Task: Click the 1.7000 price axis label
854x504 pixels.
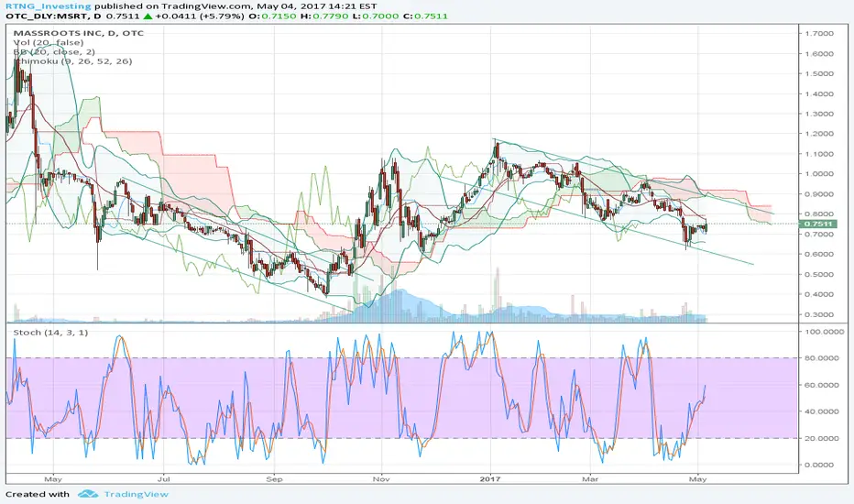Action: (x=818, y=33)
